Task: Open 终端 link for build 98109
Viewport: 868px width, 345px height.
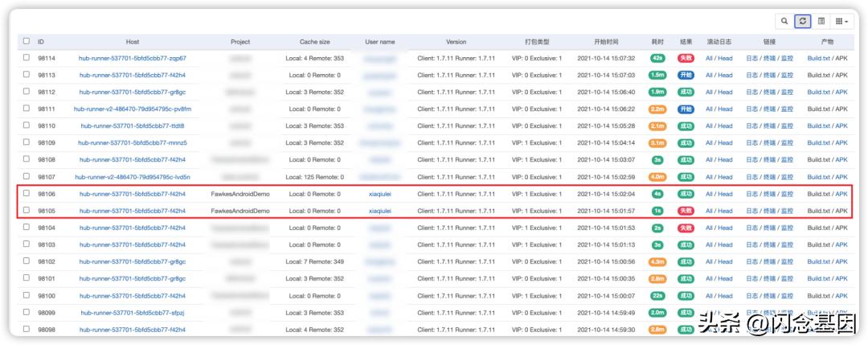Action: pyautogui.click(x=769, y=143)
